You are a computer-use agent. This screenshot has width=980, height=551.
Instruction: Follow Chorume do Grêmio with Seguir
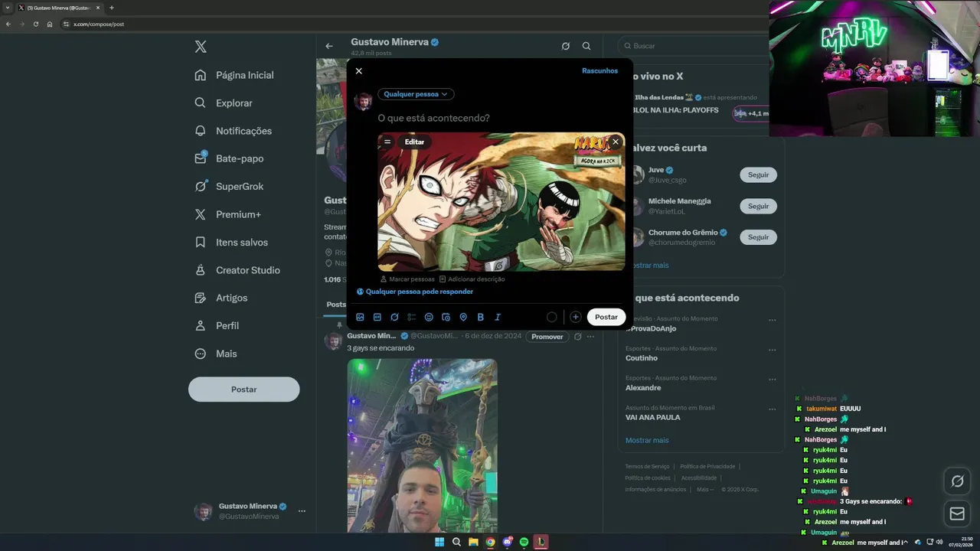pyautogui.click(x=758, y=237)
